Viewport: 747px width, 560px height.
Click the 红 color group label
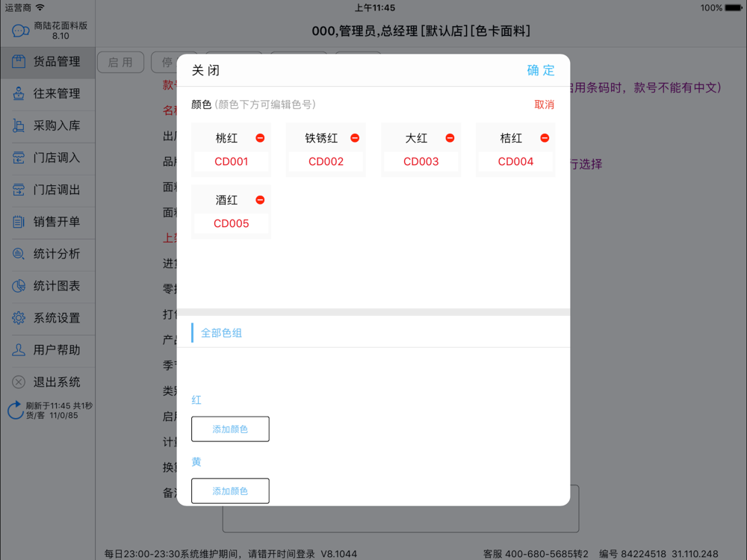click(x=196, y=400)
